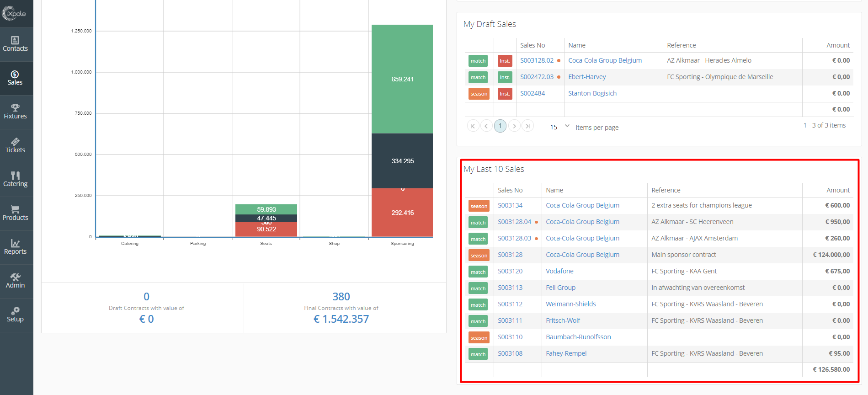Click green Seats bar segment 59.893
This screenshot has height=395, width=868.
(x=266, y=209)
